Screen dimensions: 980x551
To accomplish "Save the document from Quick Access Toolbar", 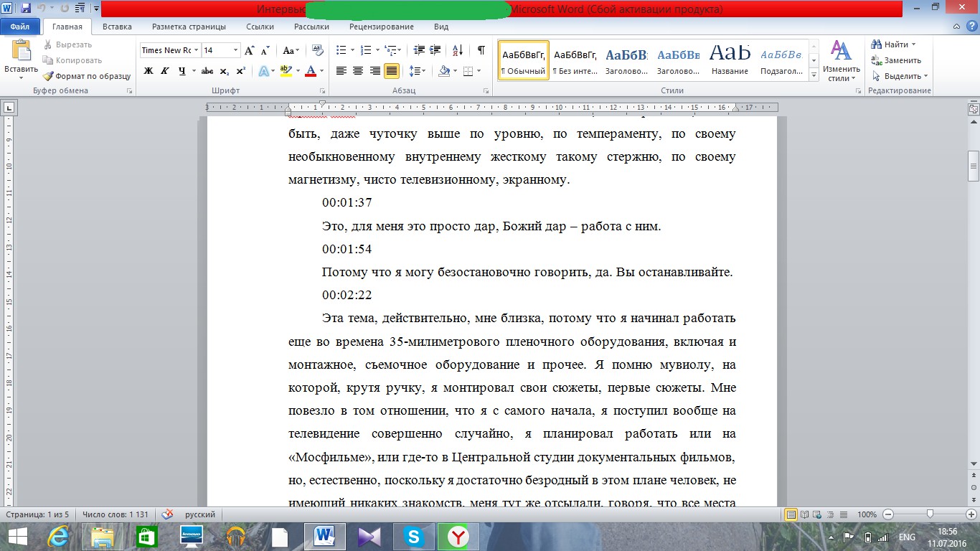I will pos(26,9).
